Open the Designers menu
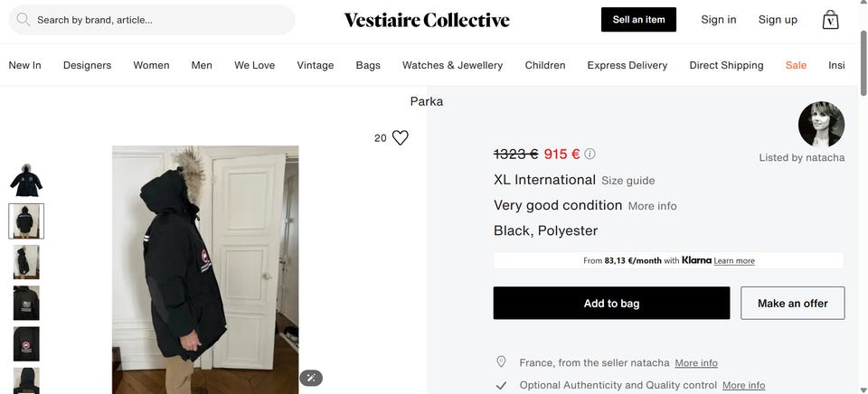Image resolution: width=868 pixels, height=394 pixels. click(x=87, y=65)
